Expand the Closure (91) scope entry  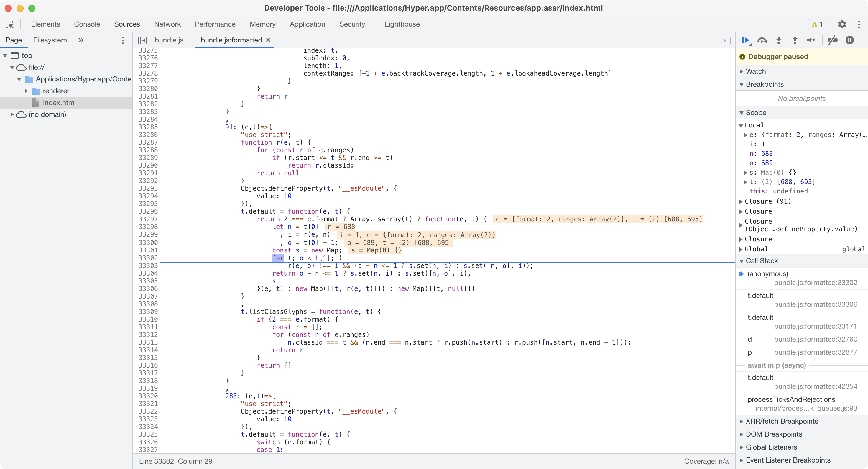741,201
